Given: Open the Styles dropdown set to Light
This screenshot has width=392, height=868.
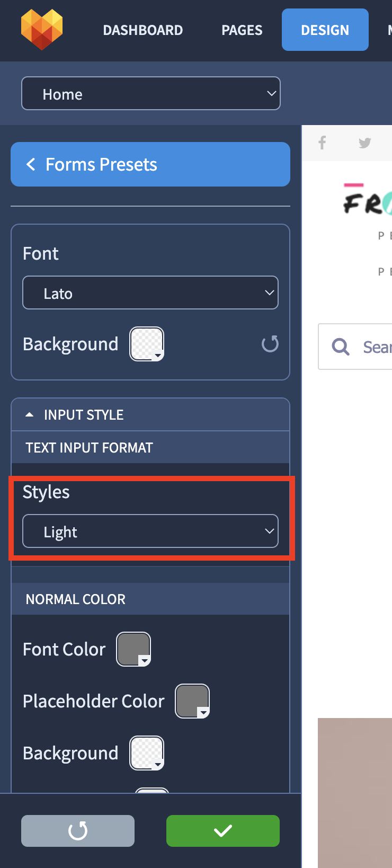Looking at the screenshot, I should tap(150, 531).
